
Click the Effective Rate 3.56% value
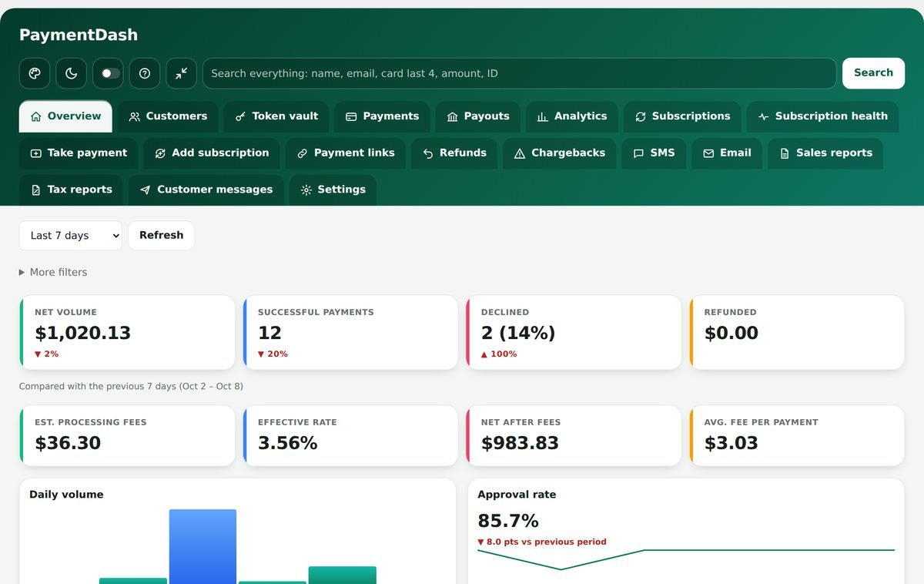288,443
